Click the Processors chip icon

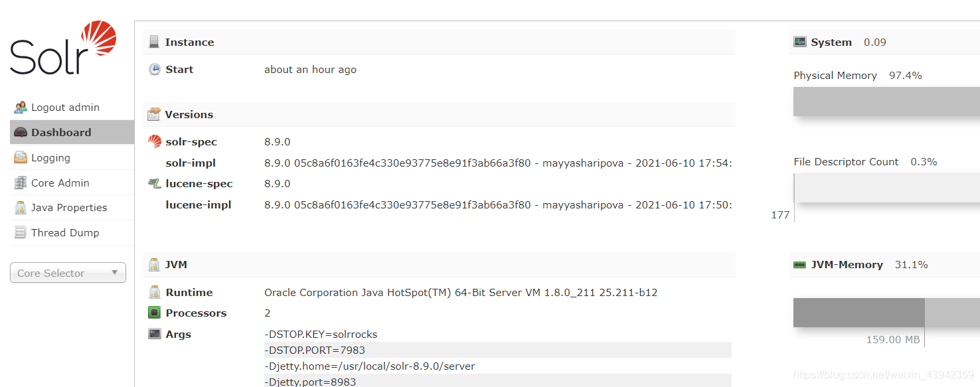[x=155, y=313]
